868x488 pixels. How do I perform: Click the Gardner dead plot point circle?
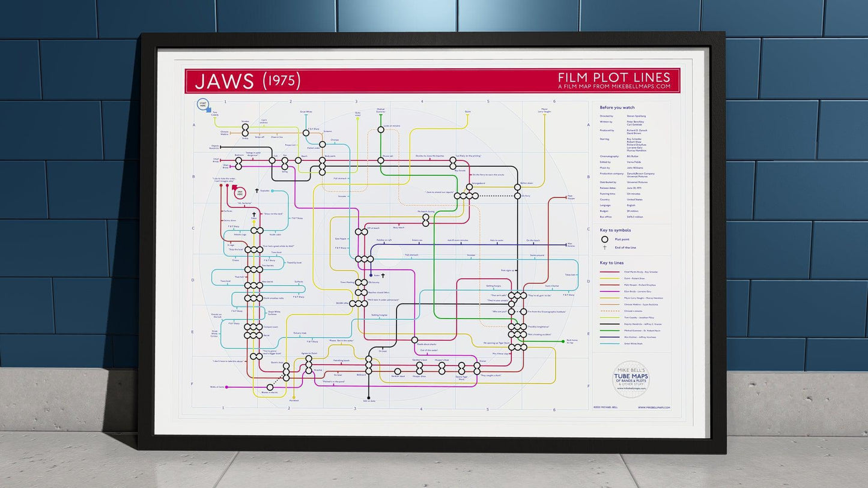(x=398, y=372)
